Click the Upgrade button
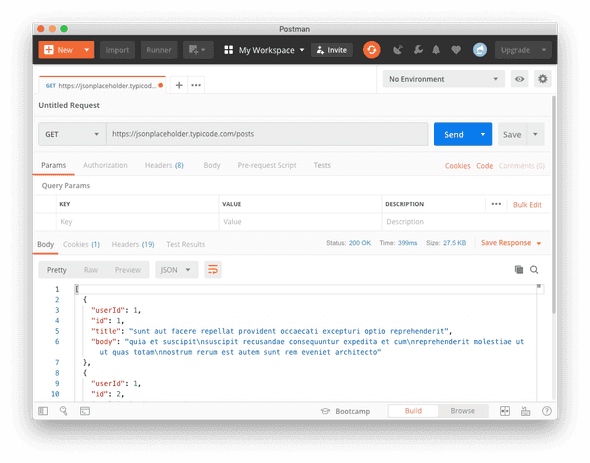This screenshot has height=463, width=590. (x=515, y=50)
